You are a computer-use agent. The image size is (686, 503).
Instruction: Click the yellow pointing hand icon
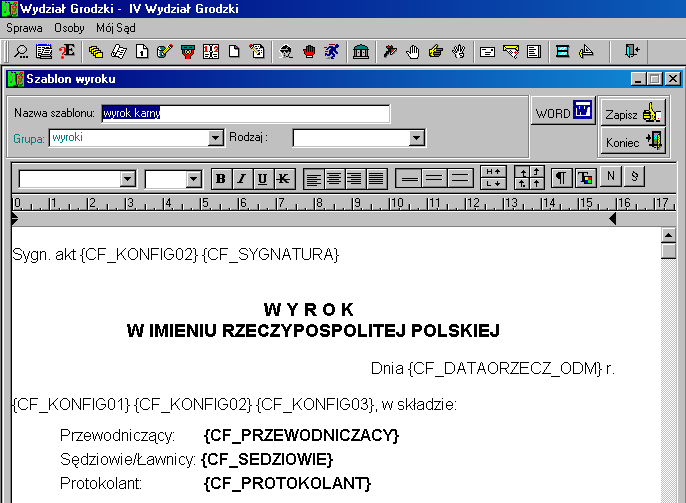(436, 52)
